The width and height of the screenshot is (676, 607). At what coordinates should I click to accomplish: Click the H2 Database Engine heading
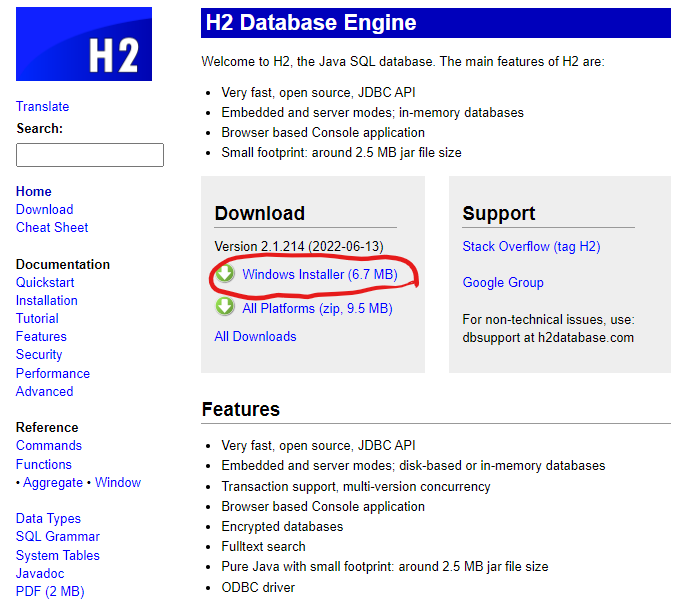(x=311, y=22)
